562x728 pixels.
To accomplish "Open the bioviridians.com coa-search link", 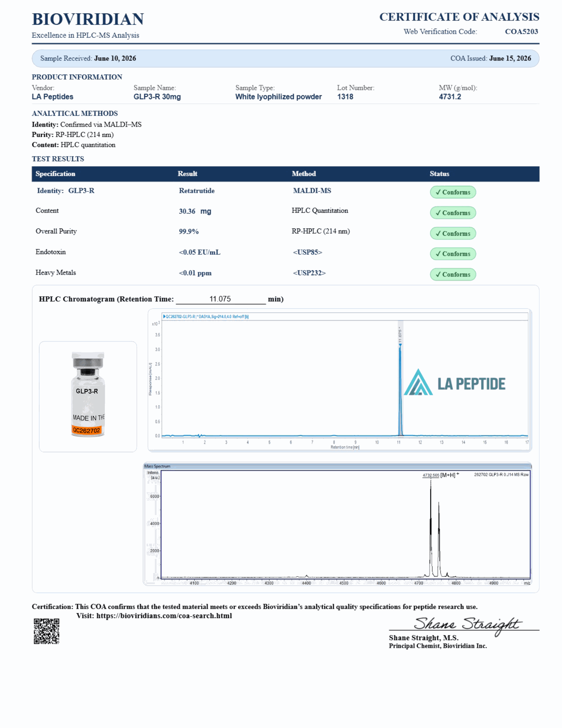I will click(164, 616).
